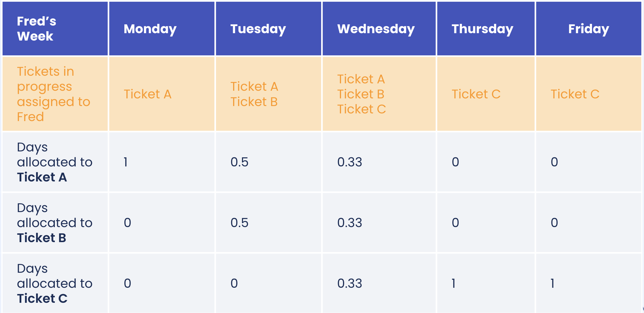Select the Monday column header
This screenshot has height=313, width=644.
click(x=162, y=29)
